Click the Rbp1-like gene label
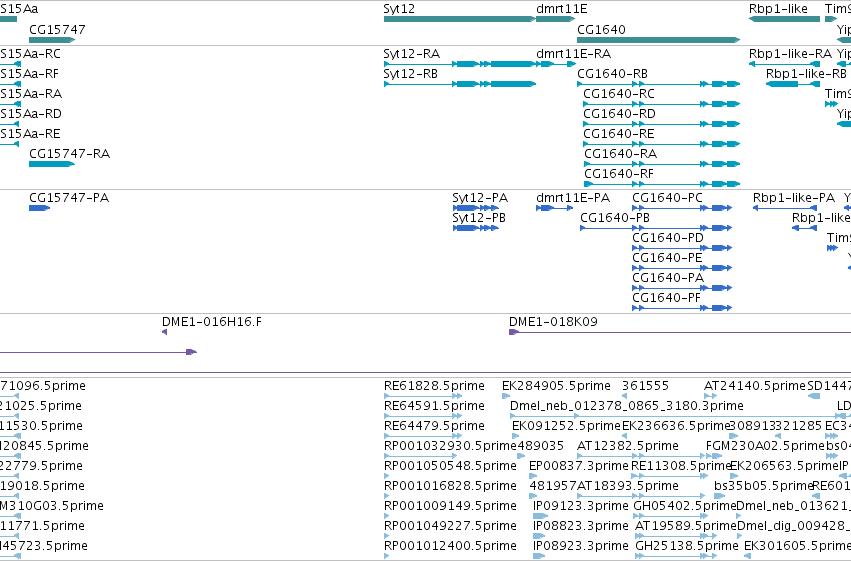Screen dimensions: 851x561 pyautogui.click(x=778, y=9)
